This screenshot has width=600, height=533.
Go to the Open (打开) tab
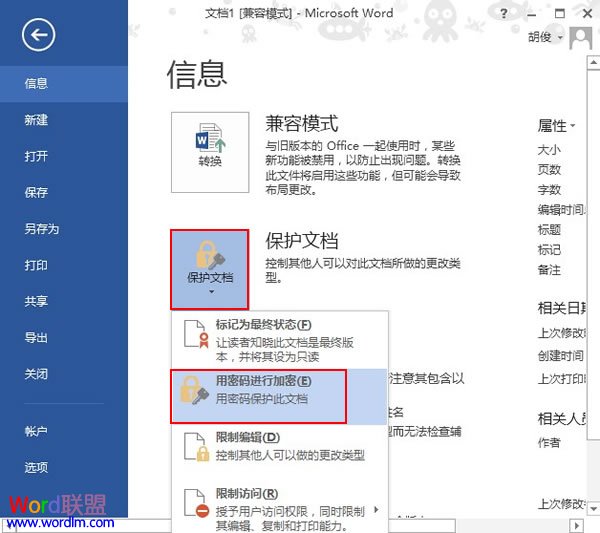point(64,156)
